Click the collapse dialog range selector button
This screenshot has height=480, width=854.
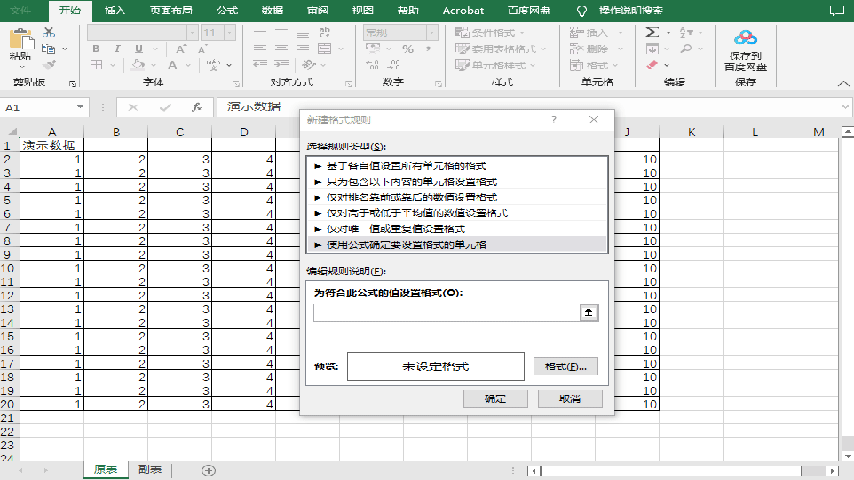coord(589,312)
